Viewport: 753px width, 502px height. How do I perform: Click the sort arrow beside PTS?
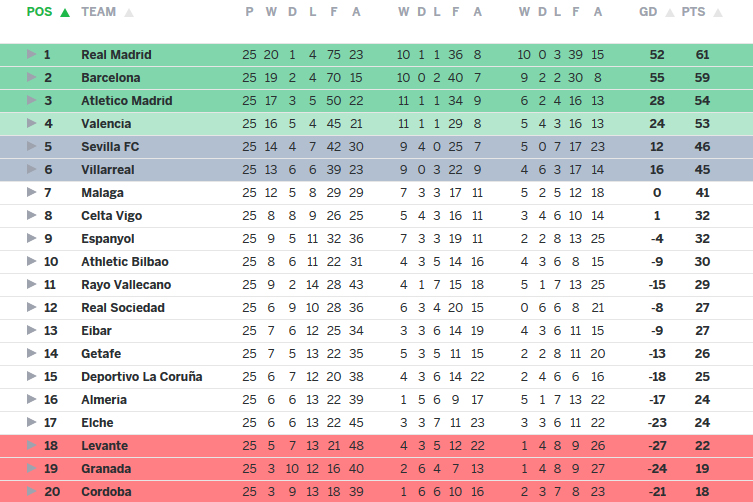[716, 12]
